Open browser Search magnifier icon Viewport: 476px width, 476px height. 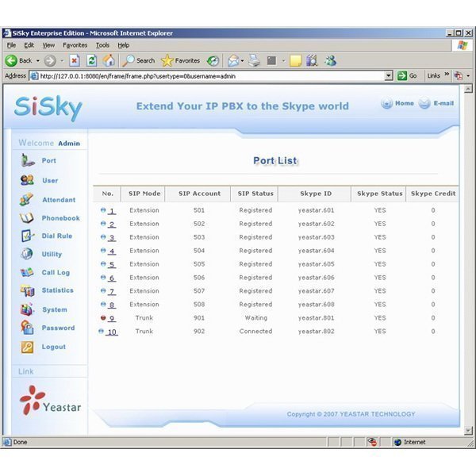pyautogui.click(x=129, y=61)
